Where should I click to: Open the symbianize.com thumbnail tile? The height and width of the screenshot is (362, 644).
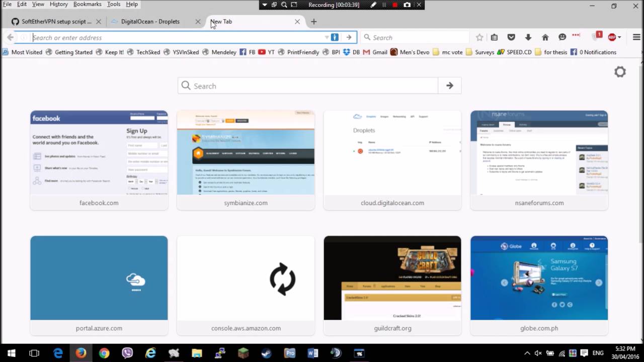click(246, 160)
